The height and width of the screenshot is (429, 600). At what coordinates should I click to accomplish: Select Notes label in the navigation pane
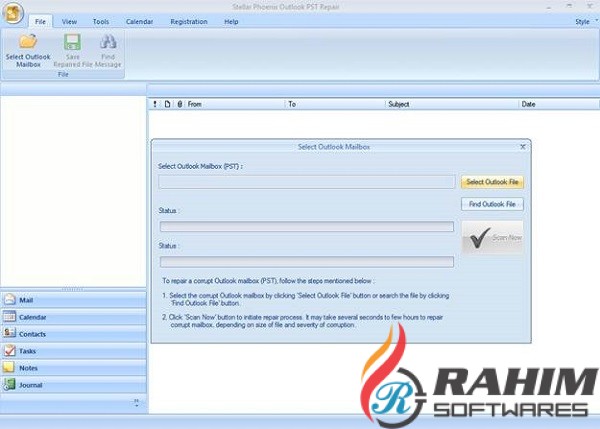tap(28, 368)
